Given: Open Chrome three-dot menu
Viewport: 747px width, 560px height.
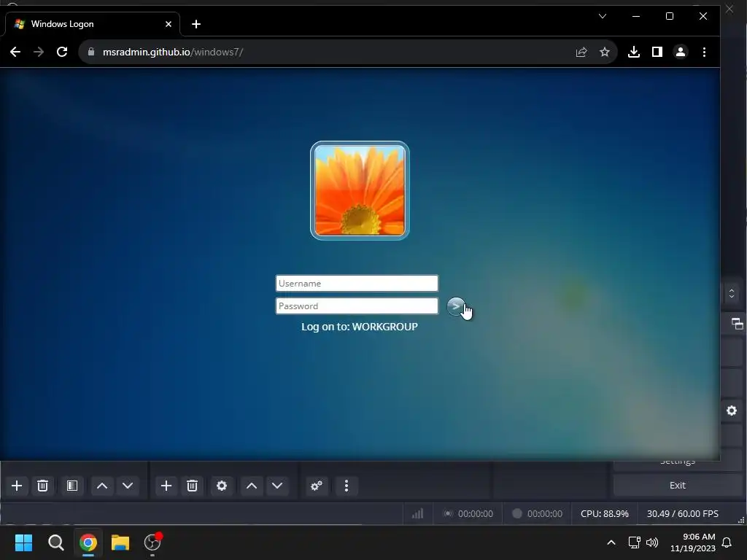Looking at the screenshot, I should point(704,52).
